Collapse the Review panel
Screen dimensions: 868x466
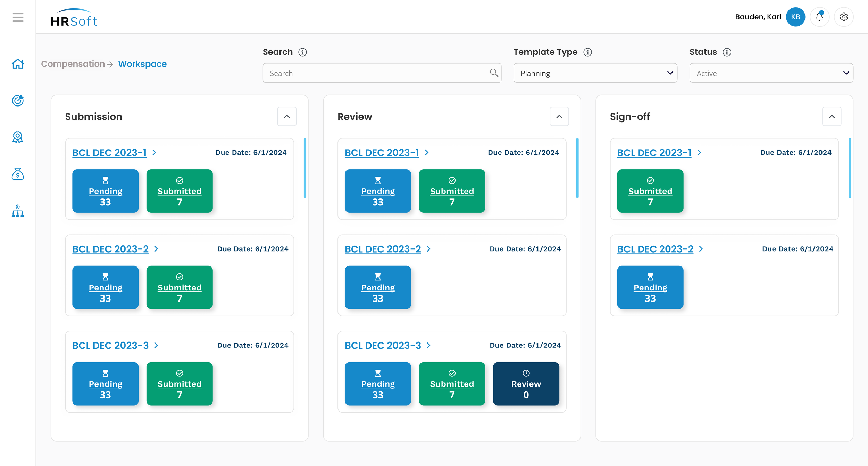point(559,117)
